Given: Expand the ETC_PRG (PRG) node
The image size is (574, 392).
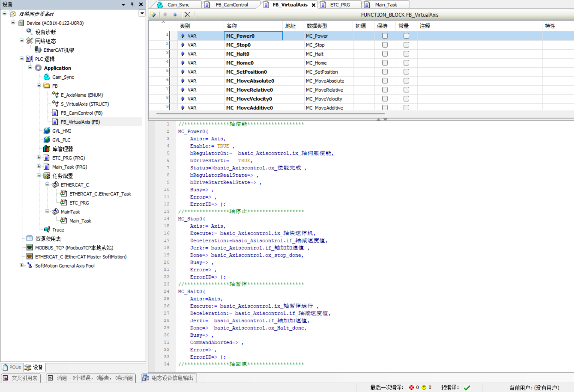Looking at the screenshot, I should pos(39,157).
